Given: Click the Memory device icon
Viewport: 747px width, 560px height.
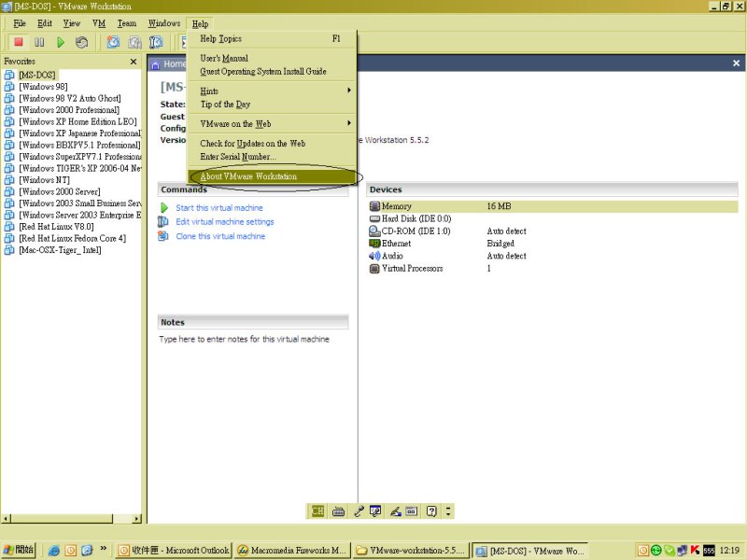Looking at the screenshot, I should pos(374,206).
